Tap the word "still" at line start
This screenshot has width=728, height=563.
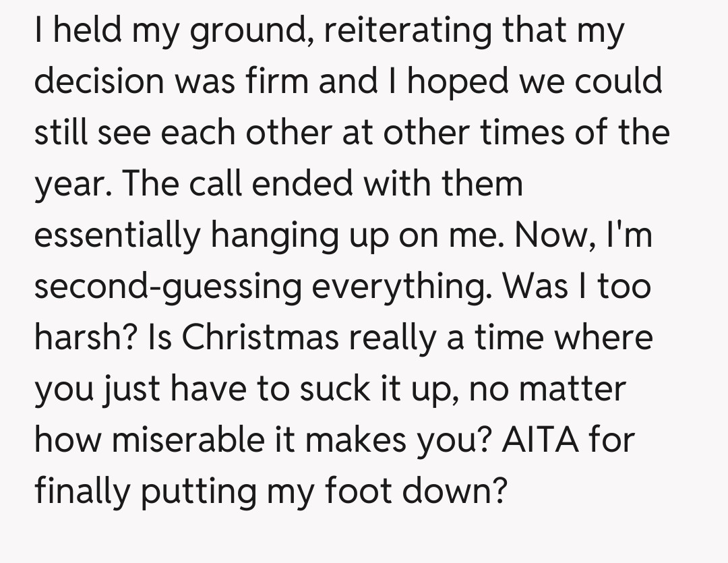coord(61,133)
